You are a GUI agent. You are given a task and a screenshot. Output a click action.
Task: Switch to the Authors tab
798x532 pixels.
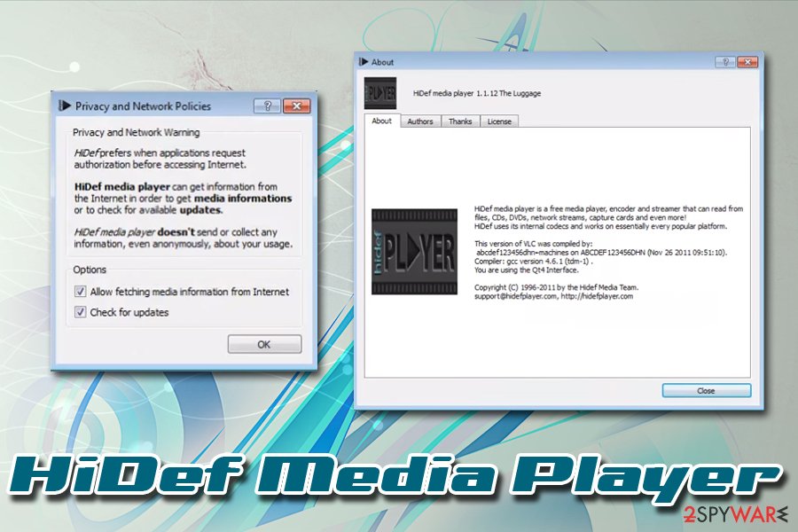419,121
